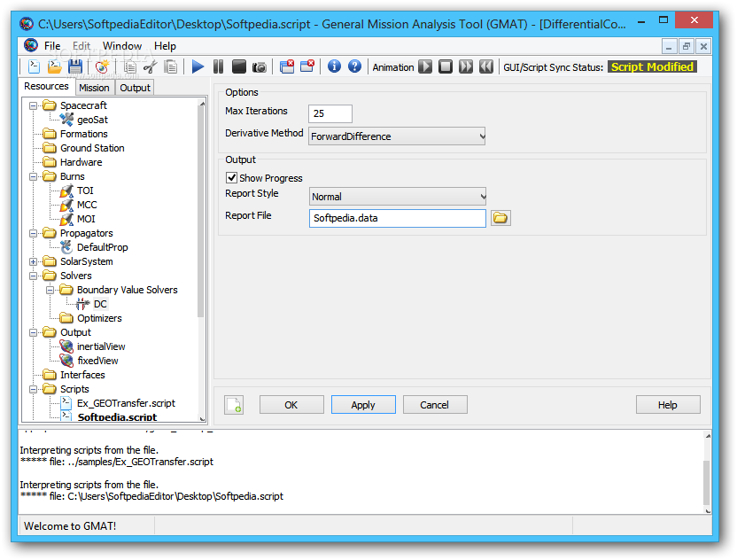The height and width of the screenshot is (560, 737).
Task: Start the Animation play button
Action: (x=425, y=66)
